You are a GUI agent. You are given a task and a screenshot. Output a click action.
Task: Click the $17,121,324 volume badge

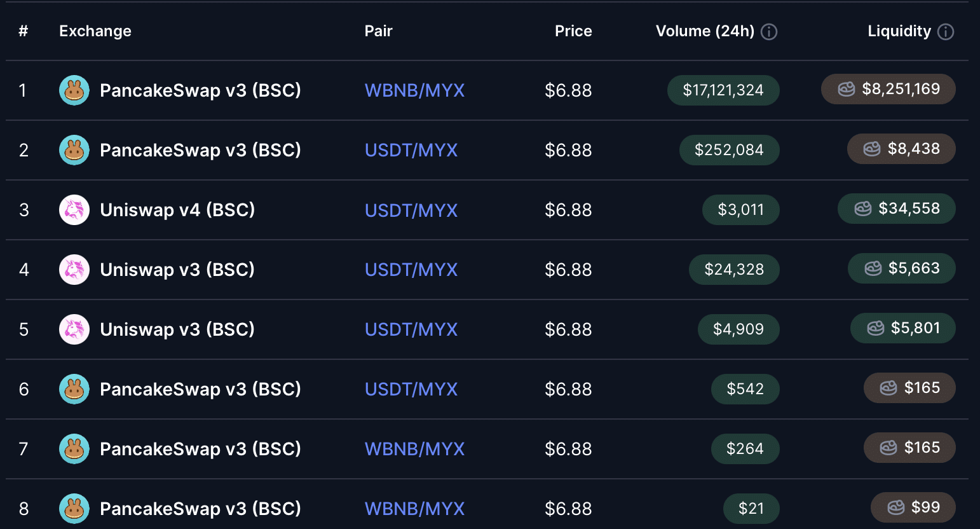click(723, 90)
